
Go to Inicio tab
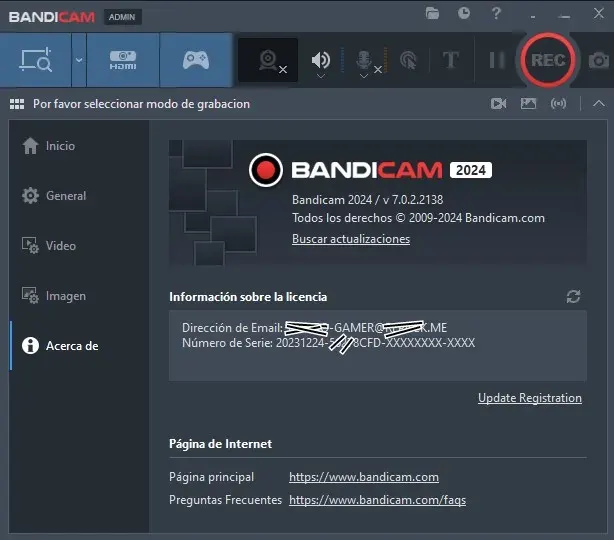point(78,146)
